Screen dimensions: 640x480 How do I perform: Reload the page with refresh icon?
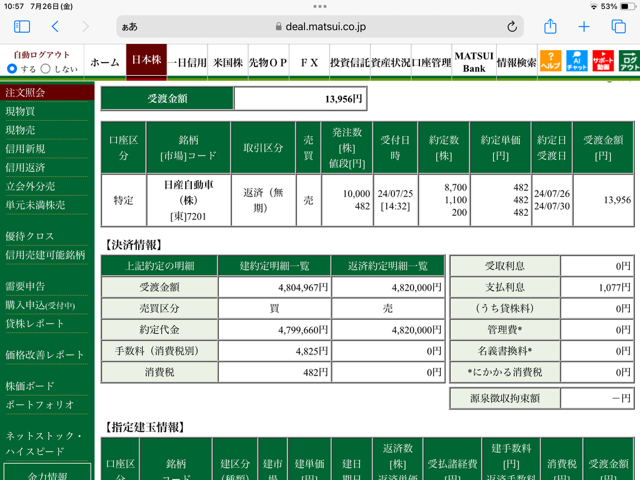pyautogui.click(x=512, y=27)
